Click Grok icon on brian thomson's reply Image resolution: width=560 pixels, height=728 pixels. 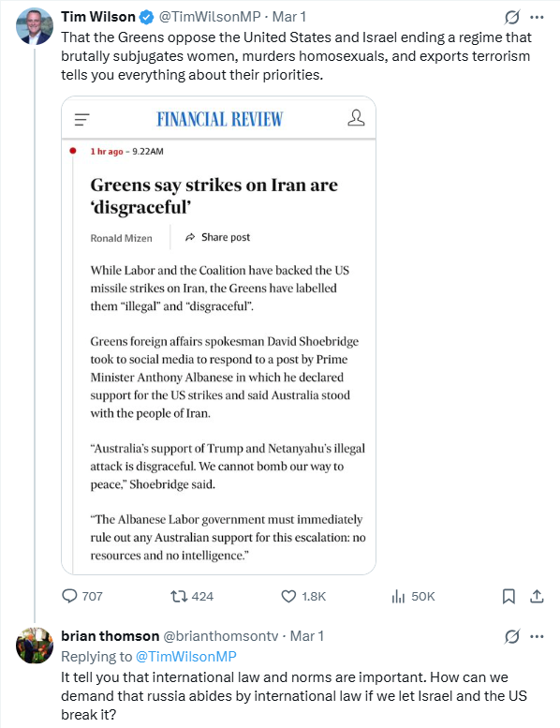tap(511, 636)
